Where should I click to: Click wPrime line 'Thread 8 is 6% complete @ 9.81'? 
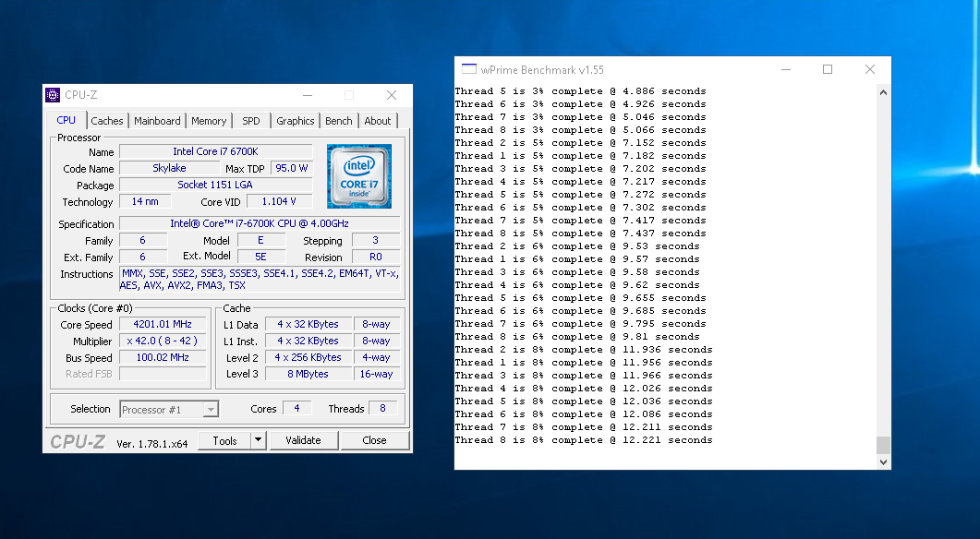pos(577,337)
